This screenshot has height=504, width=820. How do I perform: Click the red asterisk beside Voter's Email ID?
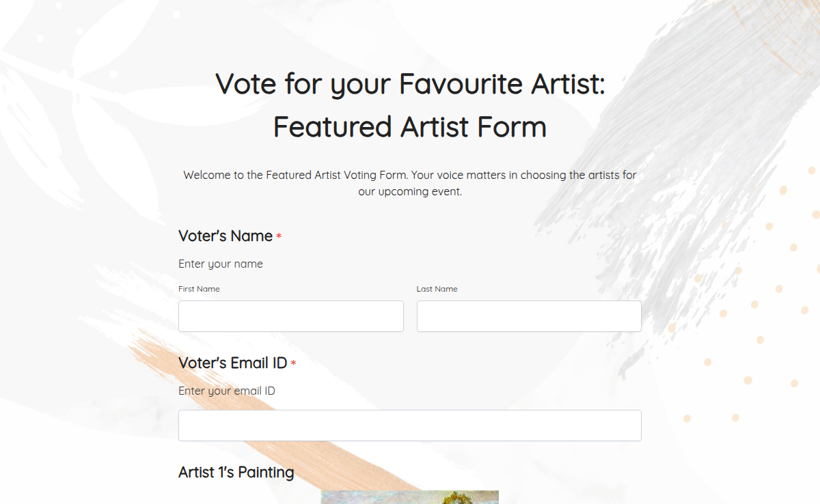pyautogui.click(x=292, y=363)
